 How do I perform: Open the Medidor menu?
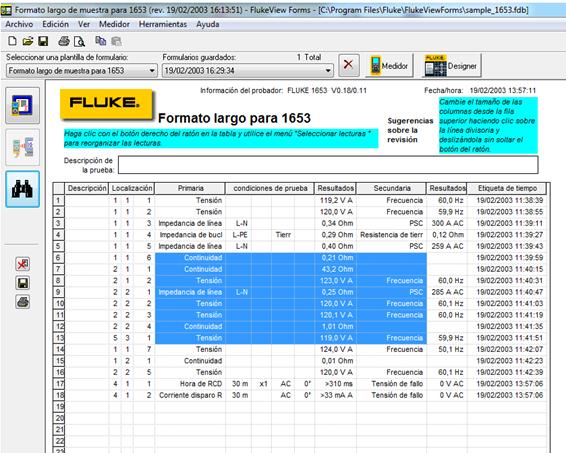tap(114, 24)
